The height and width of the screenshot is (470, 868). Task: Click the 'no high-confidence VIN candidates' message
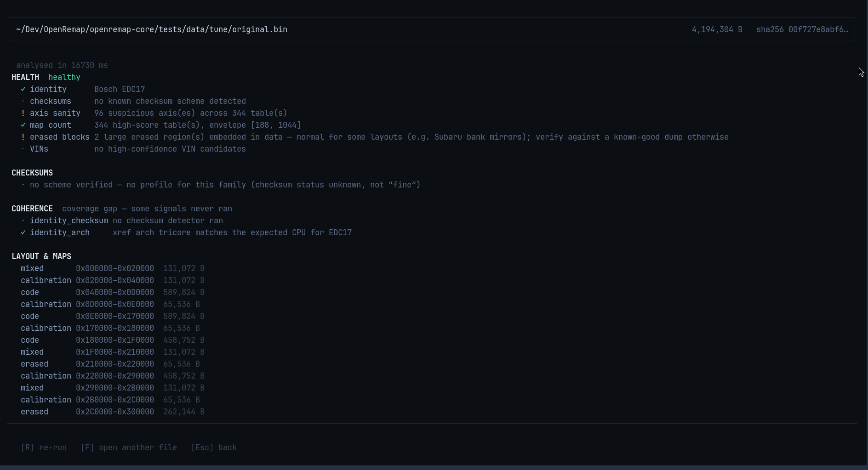click(170, 149)
